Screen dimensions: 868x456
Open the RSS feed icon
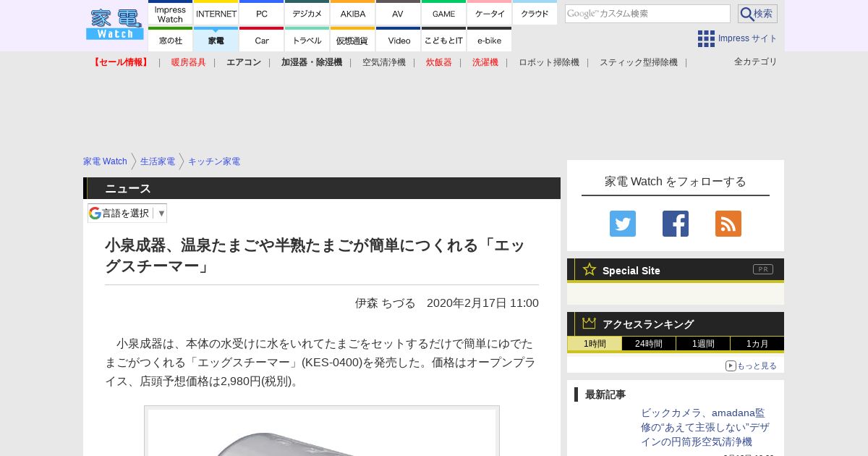pos(728,224)
